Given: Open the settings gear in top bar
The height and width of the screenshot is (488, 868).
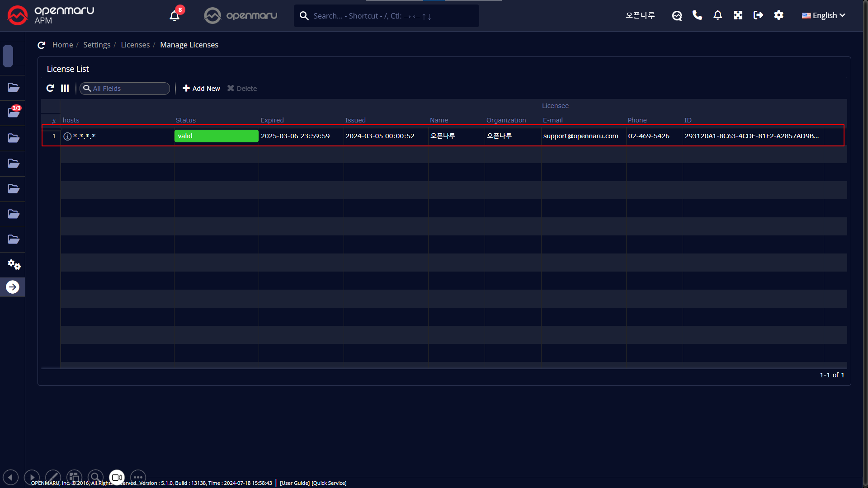Looking at the screenshot, I should click(778, 15).
